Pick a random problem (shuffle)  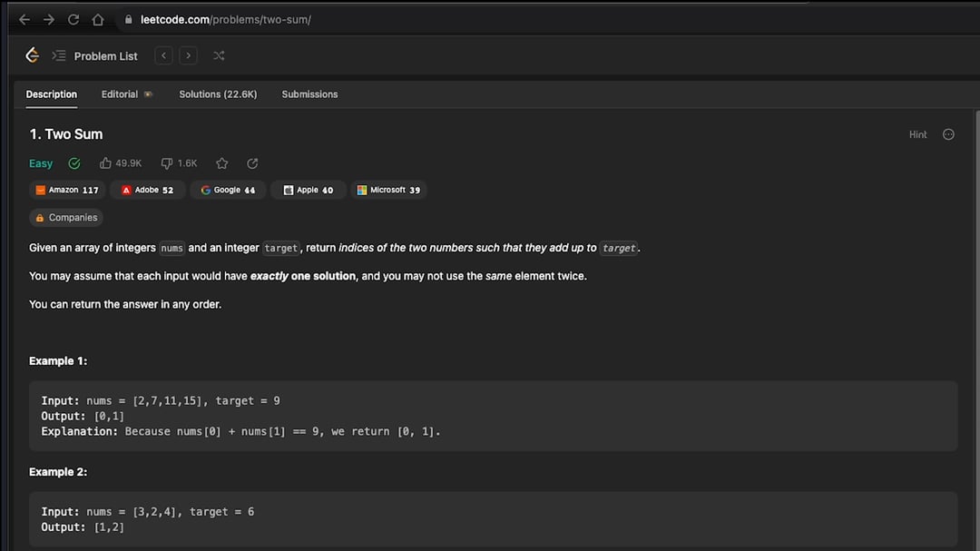(x=219, y=55)
